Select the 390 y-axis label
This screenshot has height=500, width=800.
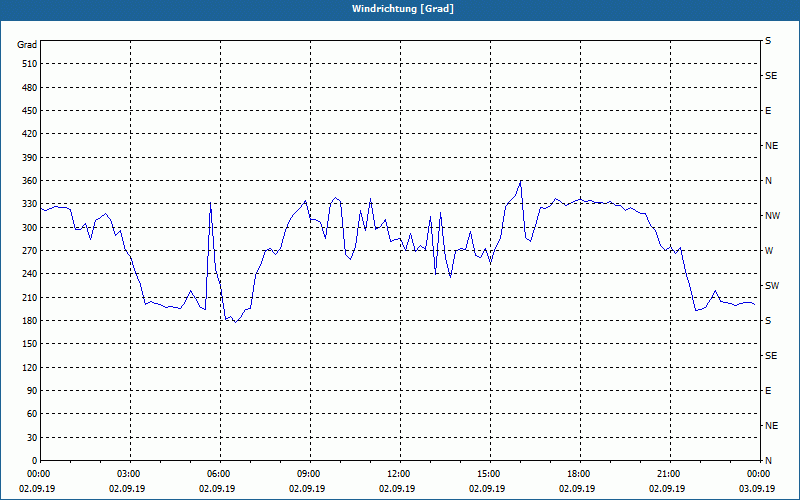click(x=30, y=157)
